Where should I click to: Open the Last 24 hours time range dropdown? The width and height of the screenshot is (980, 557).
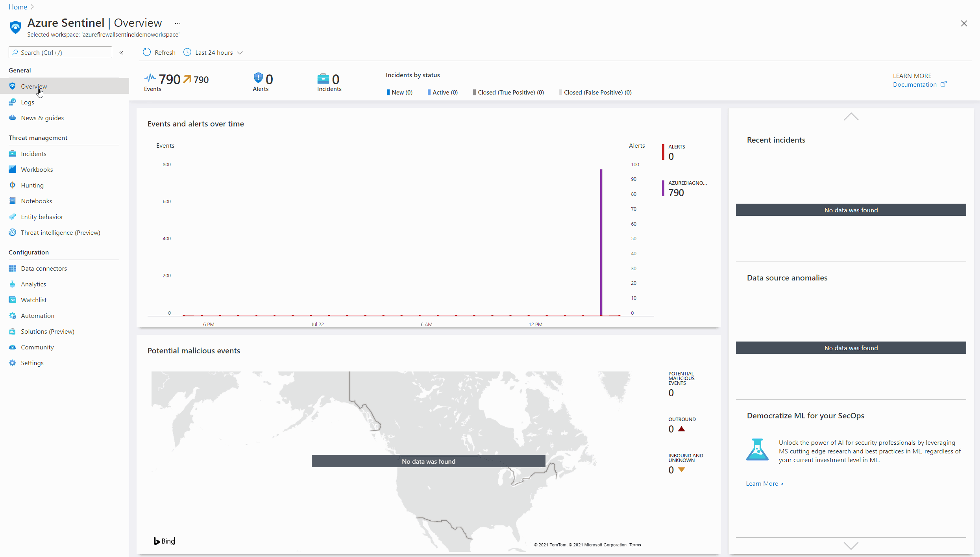coord(213,52)
